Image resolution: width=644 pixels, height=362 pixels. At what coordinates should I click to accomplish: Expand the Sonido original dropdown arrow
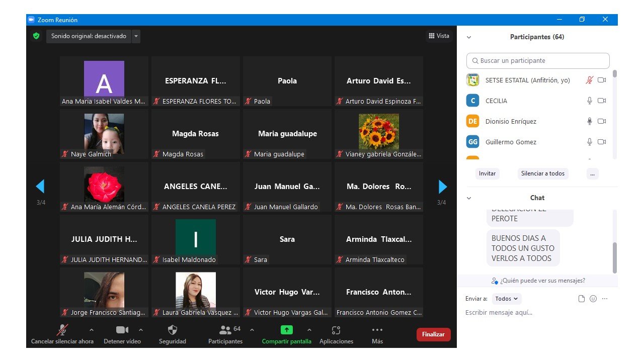tap(136, 36)
